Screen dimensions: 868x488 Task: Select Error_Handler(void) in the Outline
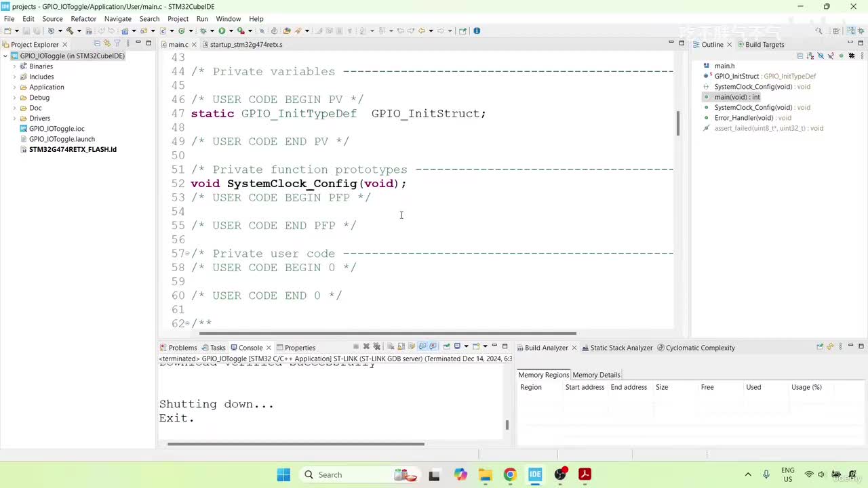click(x=747, y=118)
